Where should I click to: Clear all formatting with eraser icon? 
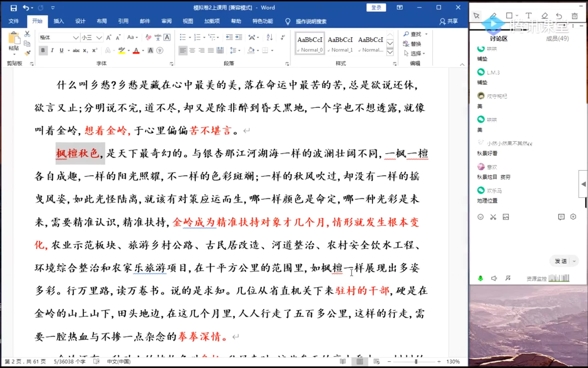(148, 37)
